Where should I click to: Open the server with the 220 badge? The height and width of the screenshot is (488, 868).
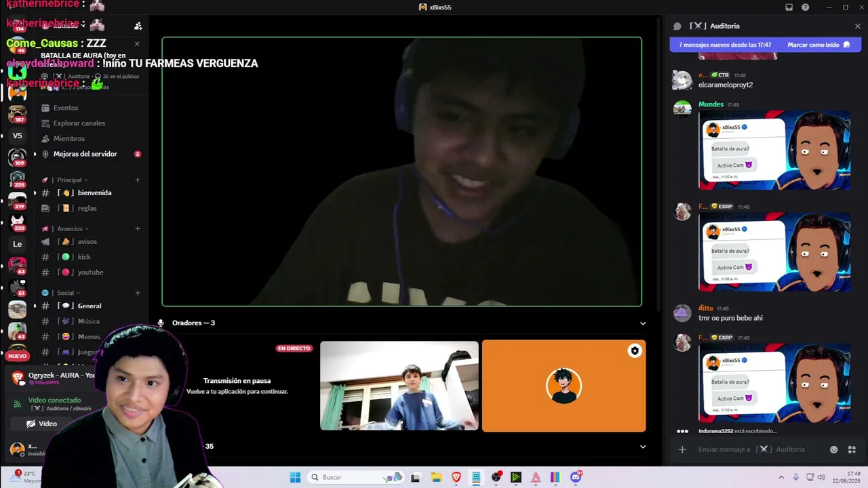[17, 222]
